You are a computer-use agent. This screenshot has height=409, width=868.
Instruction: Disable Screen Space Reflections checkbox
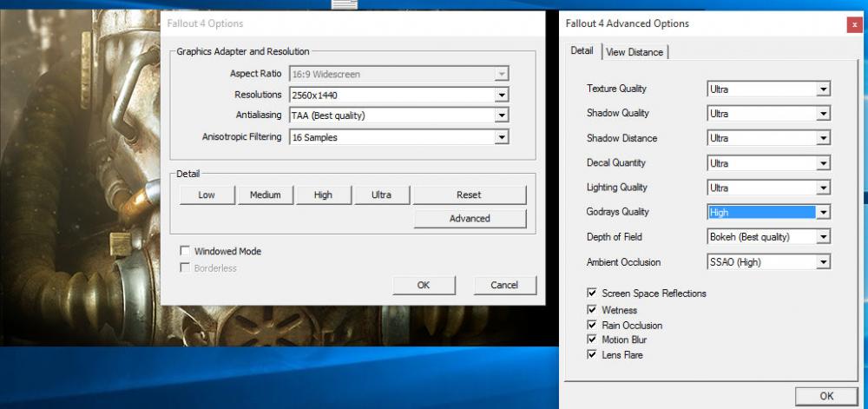click(592, 293)
